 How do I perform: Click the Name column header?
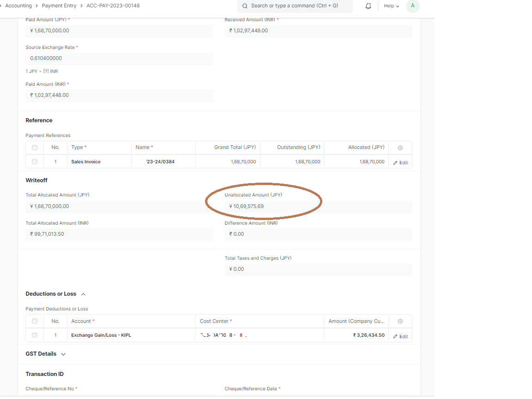point(163,148)
